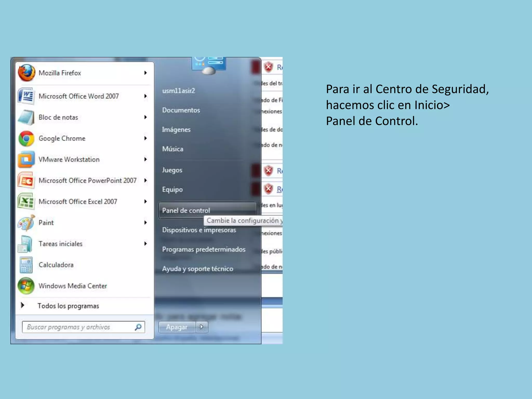Click the Buscar programas y archivos field

83,327
